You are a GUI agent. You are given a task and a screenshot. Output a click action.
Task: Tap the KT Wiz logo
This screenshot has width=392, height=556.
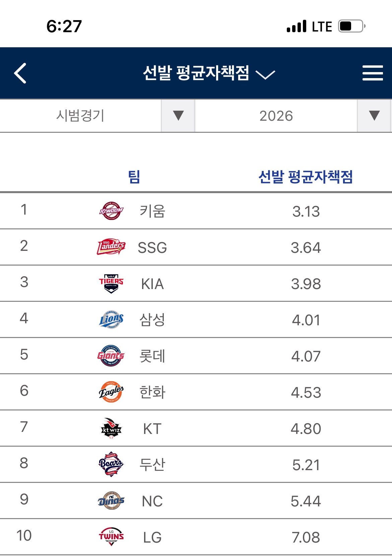pos(111,428)
